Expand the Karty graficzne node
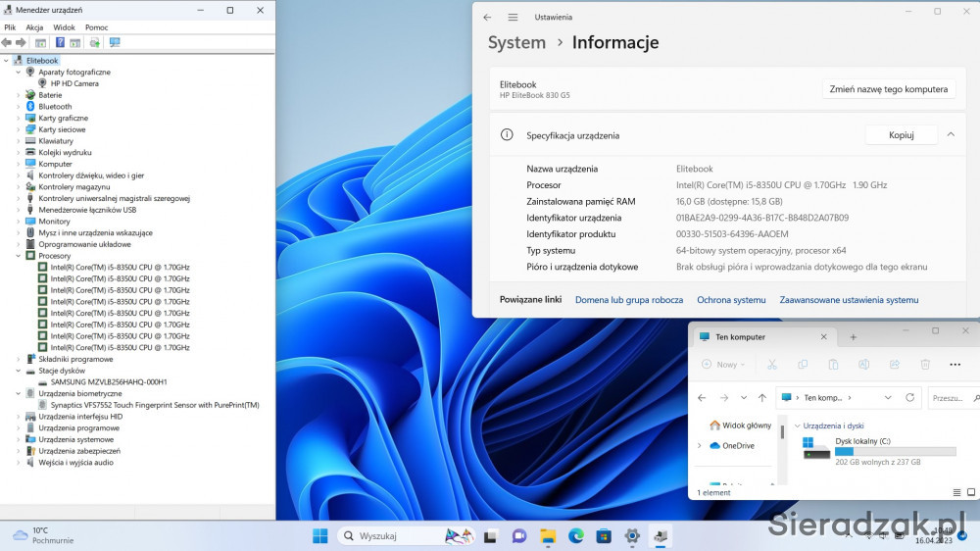This screenshot has height=551, width=980. [18, 118]
